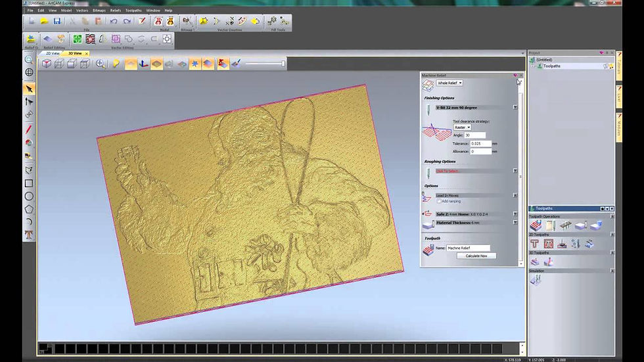Click the first 3D Toolpaths icon
Image resolution: width=644 pixels, height=362 pixels.
[x=535, y=262]
